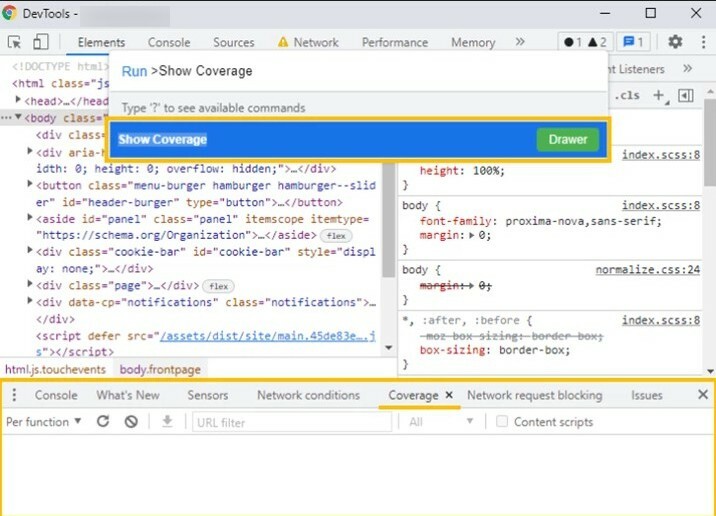Click the Elements tree scroll down arrow
The image size is (716, 516).
coord(389,348)
